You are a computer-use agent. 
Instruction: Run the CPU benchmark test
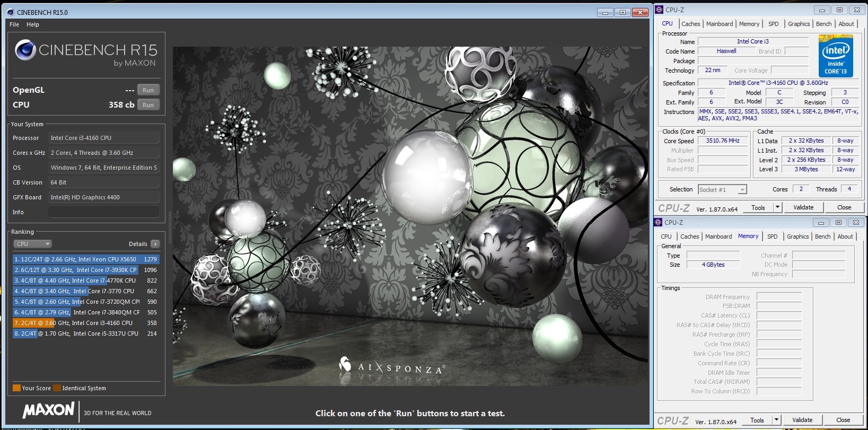[148, 105]
